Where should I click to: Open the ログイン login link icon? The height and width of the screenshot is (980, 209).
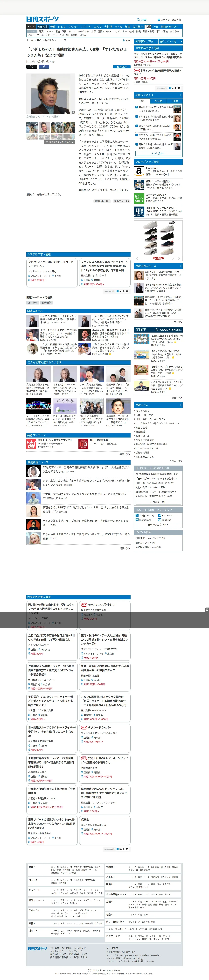pos(159,20)
